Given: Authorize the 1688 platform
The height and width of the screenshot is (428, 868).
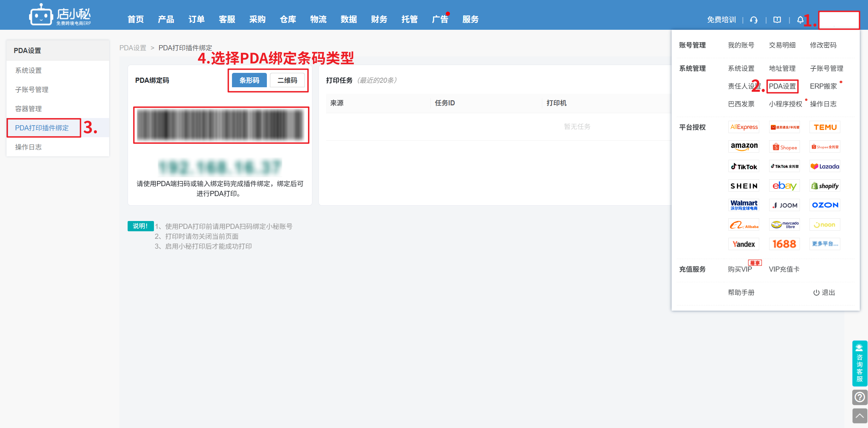Looking at the screenshot, I should coord(785,244).
